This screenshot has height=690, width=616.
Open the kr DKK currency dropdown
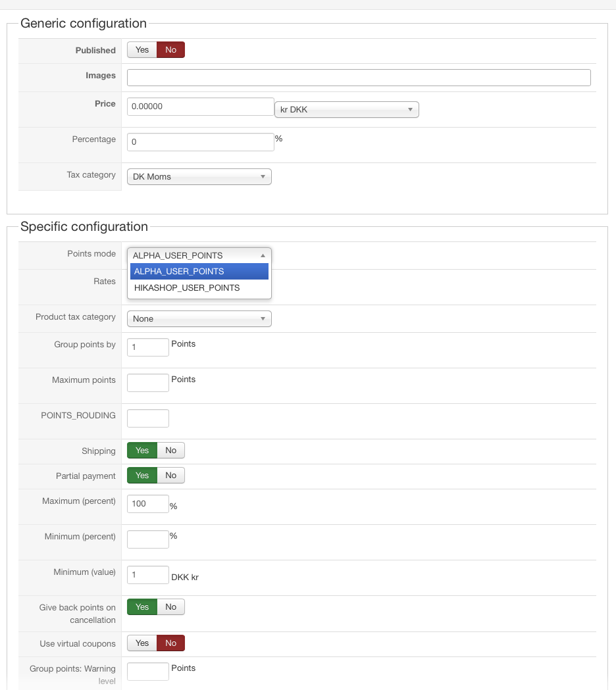tap(346, 109)
